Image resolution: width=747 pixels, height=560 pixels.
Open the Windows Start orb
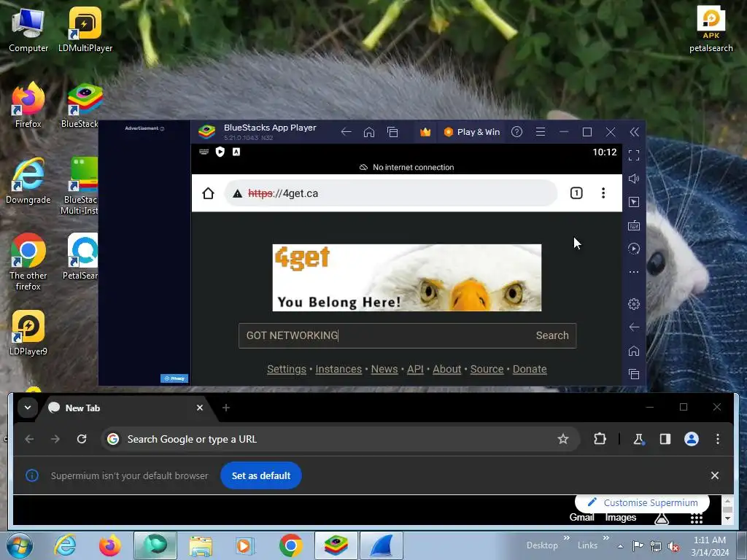pyautogui.click(x=20, y=545)
